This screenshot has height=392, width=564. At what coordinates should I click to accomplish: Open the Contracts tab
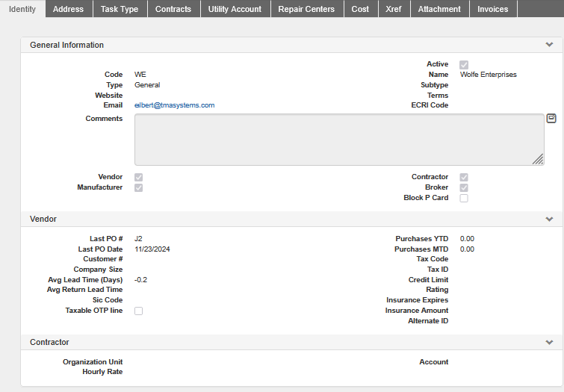coord(173,9)
